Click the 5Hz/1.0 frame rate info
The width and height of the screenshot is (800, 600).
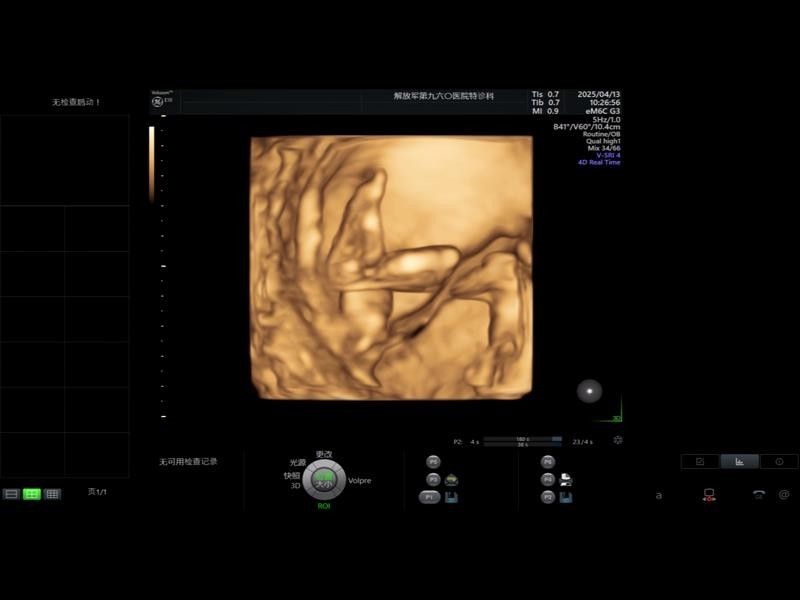point(606,119)
